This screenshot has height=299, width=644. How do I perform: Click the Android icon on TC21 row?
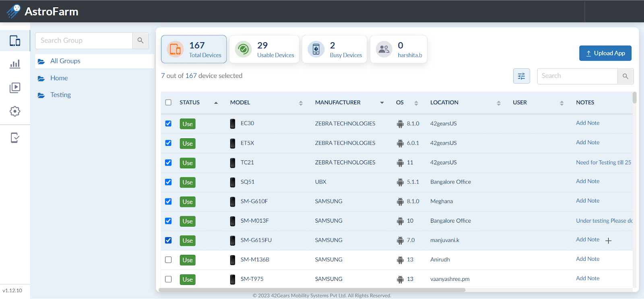[x=400, y=163]
